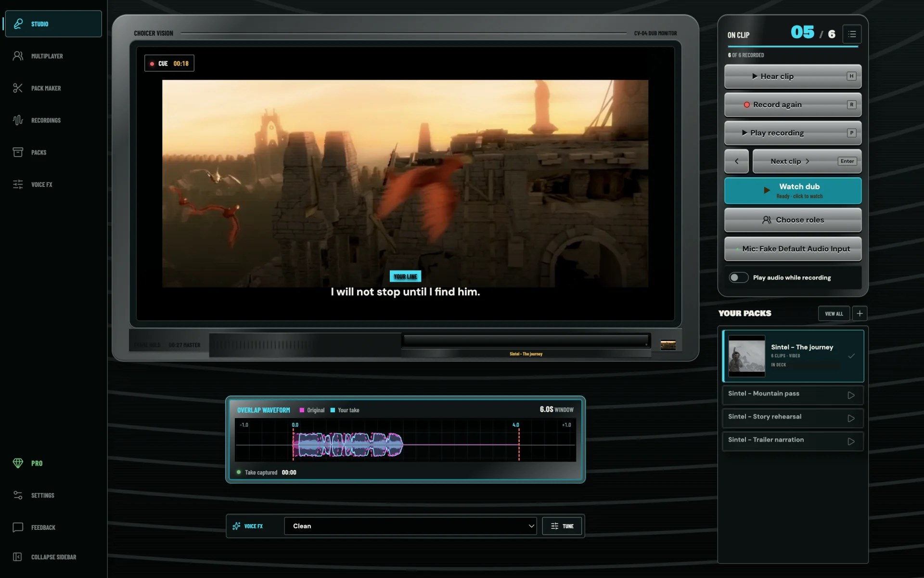This screenshot has width=924, height=578.
Task: Click "6.0S WINDOW" label
Action: [x=556, y=409]
